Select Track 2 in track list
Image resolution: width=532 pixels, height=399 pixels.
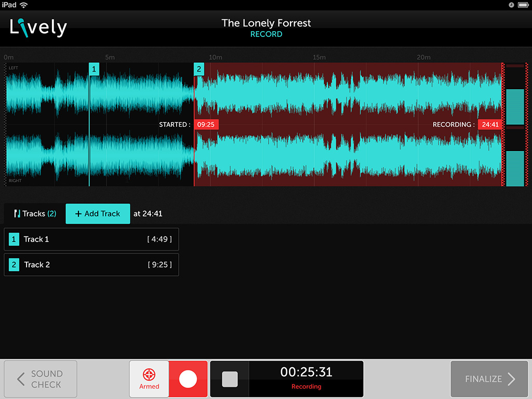coord(91,265)
